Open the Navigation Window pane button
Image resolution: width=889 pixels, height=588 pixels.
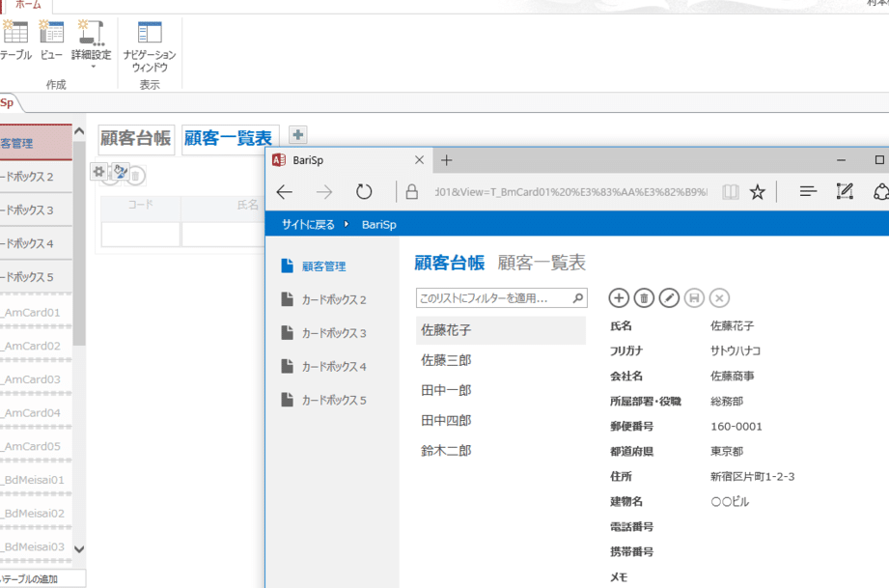pos(150,46)
